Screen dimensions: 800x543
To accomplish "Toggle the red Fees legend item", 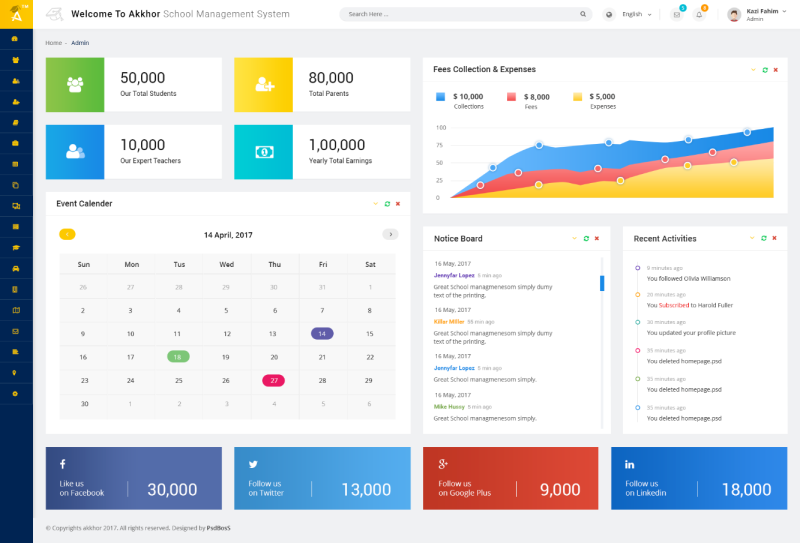I will [511, 97].
